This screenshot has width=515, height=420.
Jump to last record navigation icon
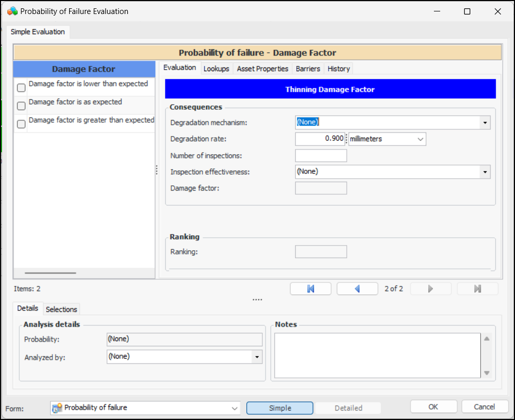point(478,289)
